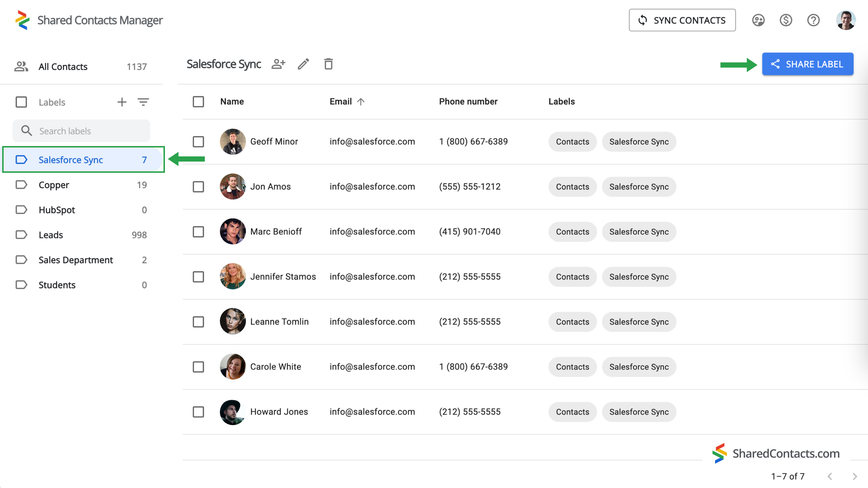Check the box for Marc Benioff
Viewport: 868px width, 488px height.
[x=198, y=231]
